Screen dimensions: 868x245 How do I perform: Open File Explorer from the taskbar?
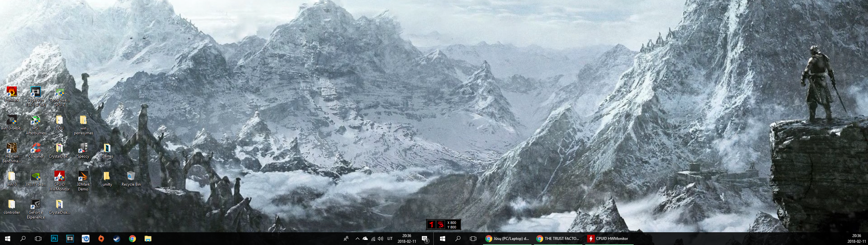point(148,239)
